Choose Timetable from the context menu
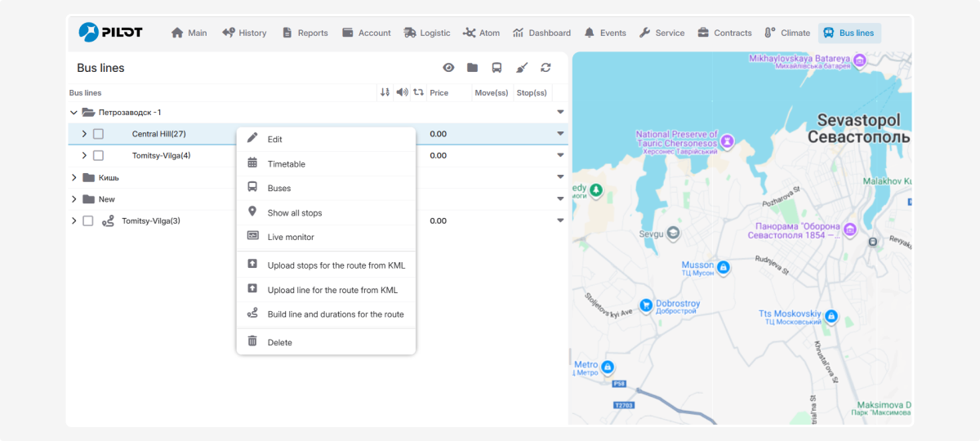Image resolution: width=980 pixels, height=441 pixels. [x=286, y=164]
